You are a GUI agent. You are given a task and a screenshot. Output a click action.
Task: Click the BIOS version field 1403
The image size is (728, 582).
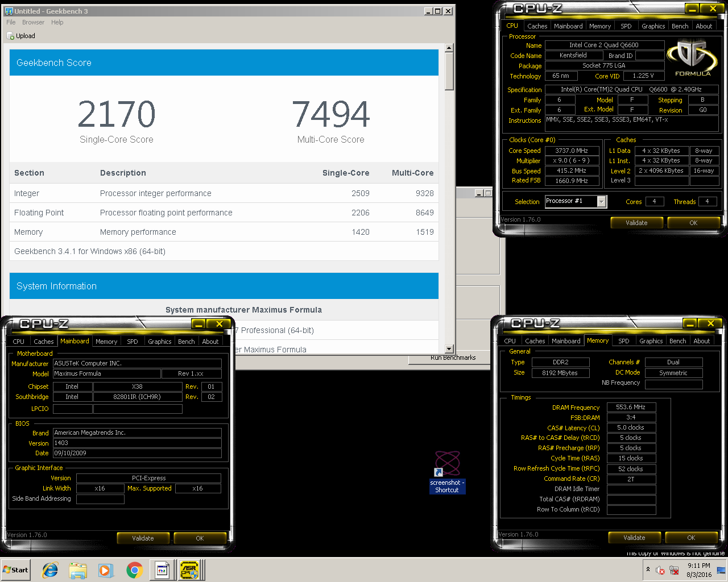pos(137,443)
